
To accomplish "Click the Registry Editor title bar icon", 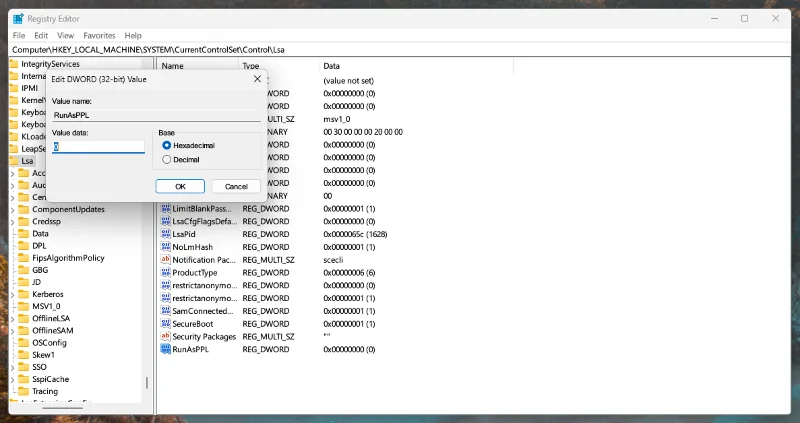I will (x=20, y=18).
